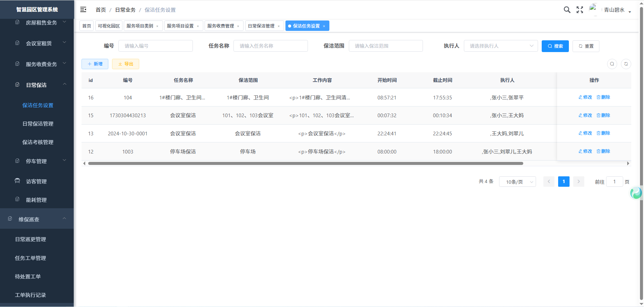Collapse sidebar with the hamburger menu icon
The height and width of the screenshot is (307, 644).
pos(83,10)
